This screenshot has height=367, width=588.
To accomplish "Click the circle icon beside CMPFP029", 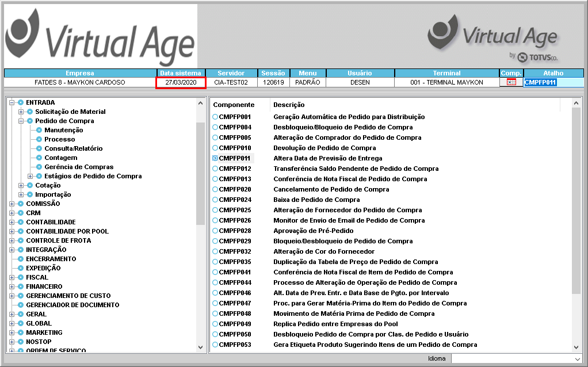I will pyautogui.click(x=215, y=241).
